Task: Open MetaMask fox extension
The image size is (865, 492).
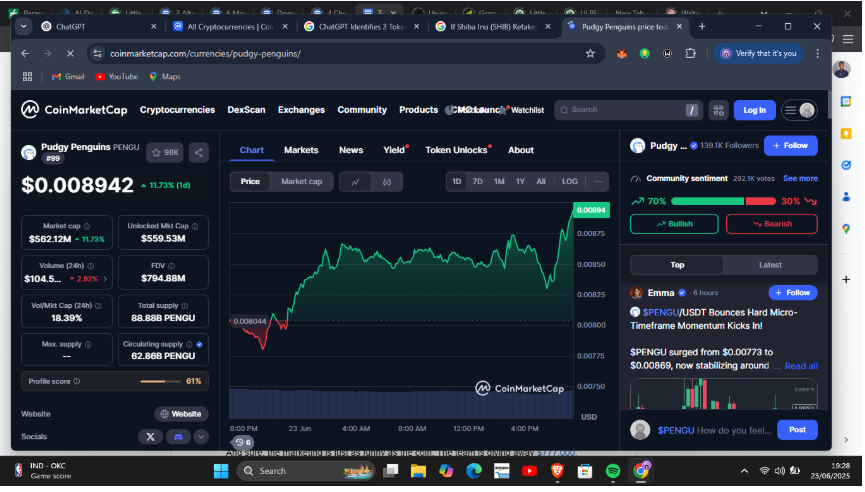Action: 622,54
